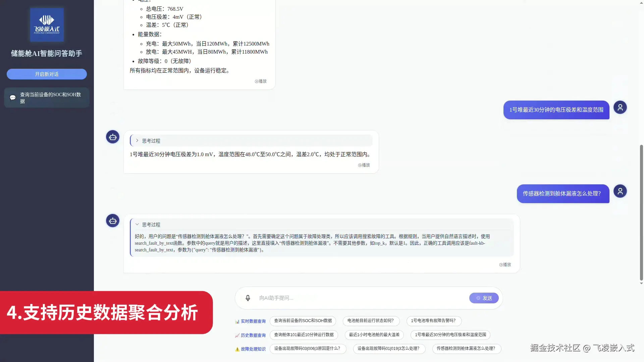Choose suggestion chip 传感器检测到舱体漏液怎么处理?
The height and width of the screenshot is (362, 644).
click(x=467, y=349)
